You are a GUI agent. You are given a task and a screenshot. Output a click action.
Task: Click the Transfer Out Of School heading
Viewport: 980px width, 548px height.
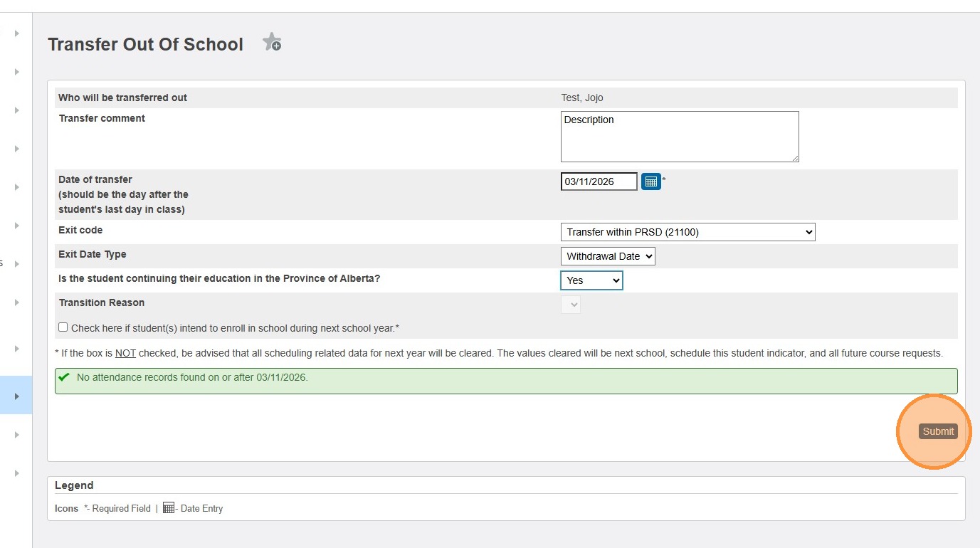coord(145,44)
